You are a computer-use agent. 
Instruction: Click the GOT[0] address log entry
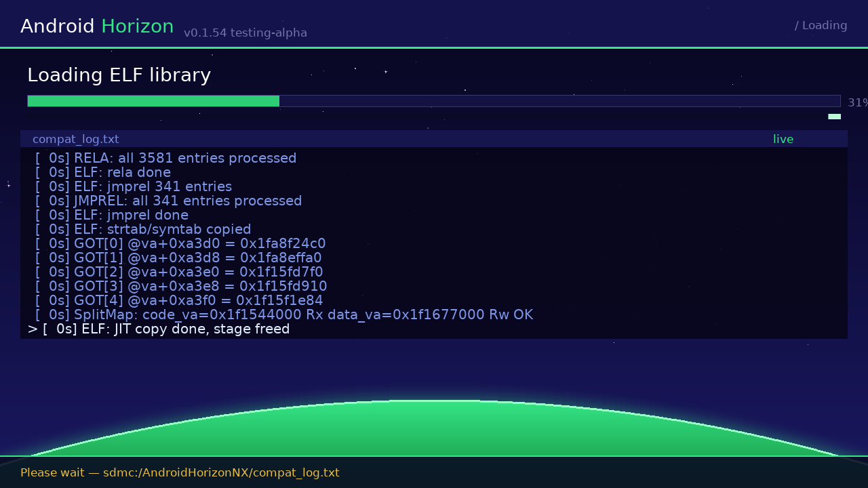(x=180, y=243)
